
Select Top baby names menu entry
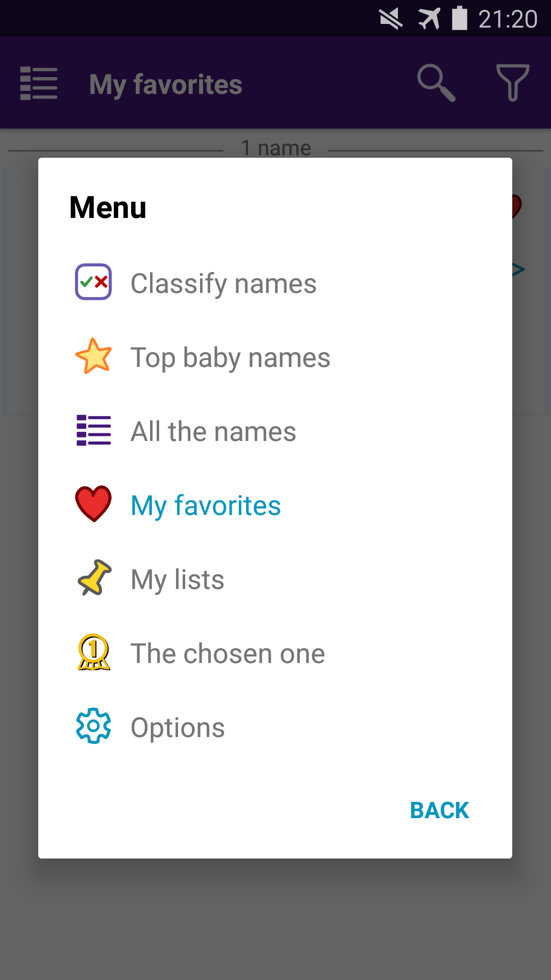pos(230,357)
